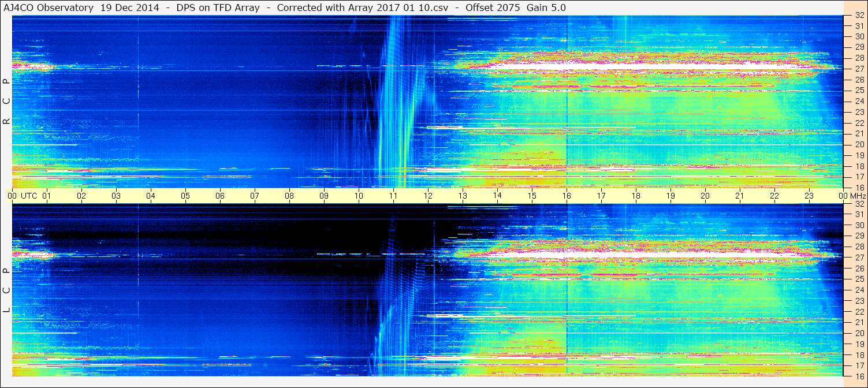The width and height of the screenshot is (868, 388).
Task: Click the 17 hour mark on UTC axis
Action: 601,196
